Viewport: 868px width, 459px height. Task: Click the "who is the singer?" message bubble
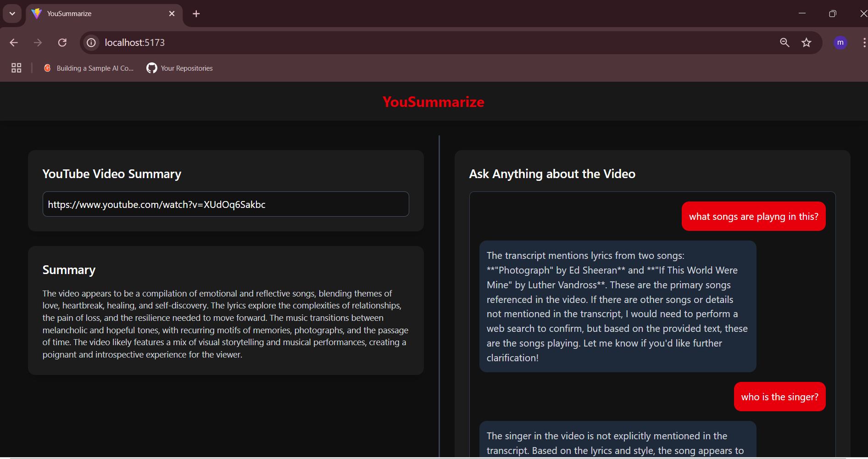tap(779, 397)
